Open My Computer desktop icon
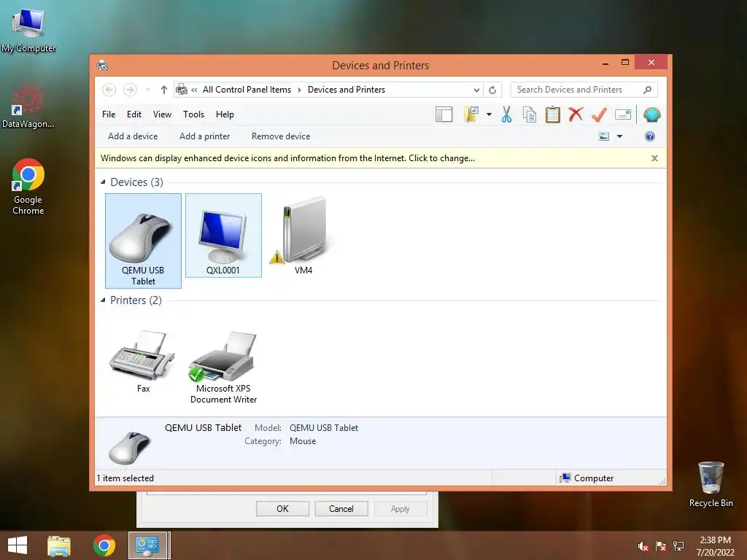The image size is (747, 560). point(28,29)
